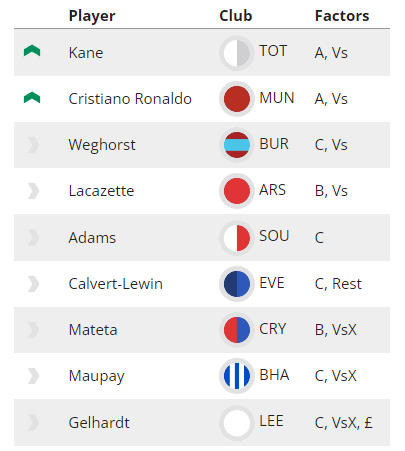Click the Burnley claret and blue badge

tap(237, 145)
